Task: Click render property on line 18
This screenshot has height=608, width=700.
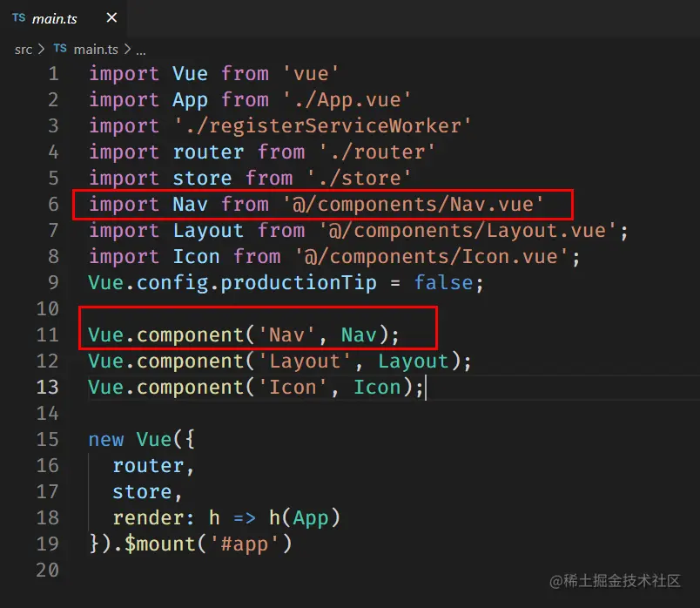Action: click(148, 517)
